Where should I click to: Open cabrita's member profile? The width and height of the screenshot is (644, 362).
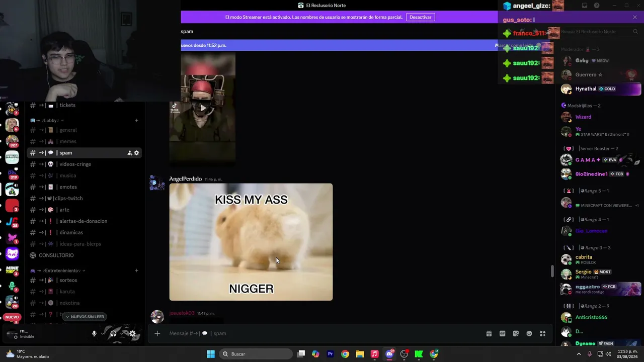click(601, 259)
